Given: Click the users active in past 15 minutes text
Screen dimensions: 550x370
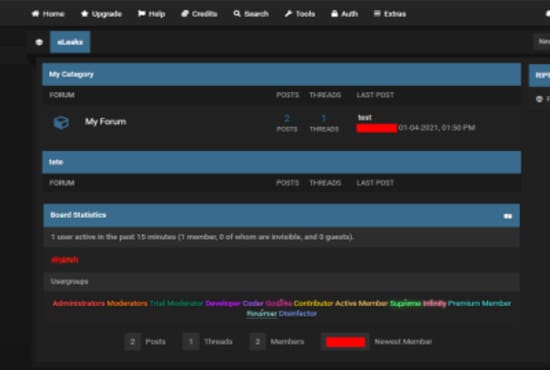Looking at the screenshot, I should [202, 237].
